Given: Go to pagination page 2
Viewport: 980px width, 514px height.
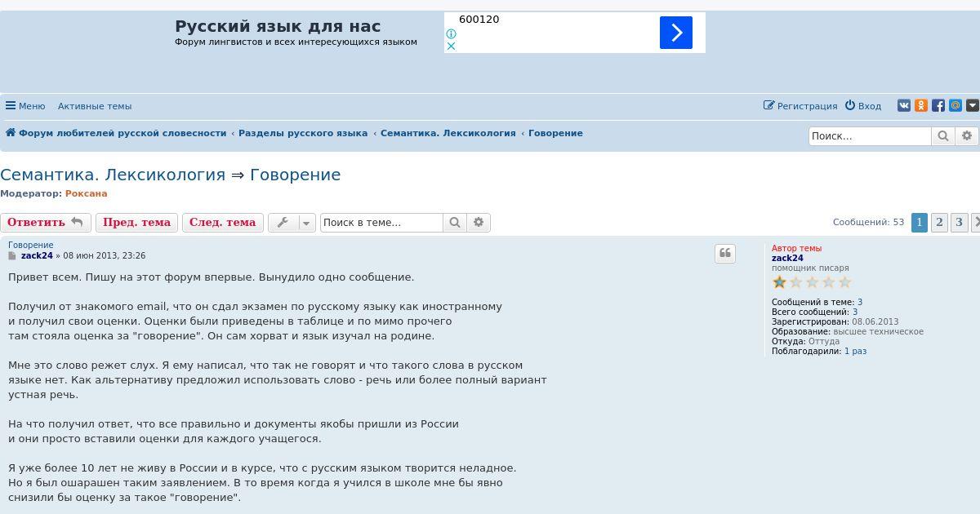Looking at the screenshot, I should coord(940,222).
